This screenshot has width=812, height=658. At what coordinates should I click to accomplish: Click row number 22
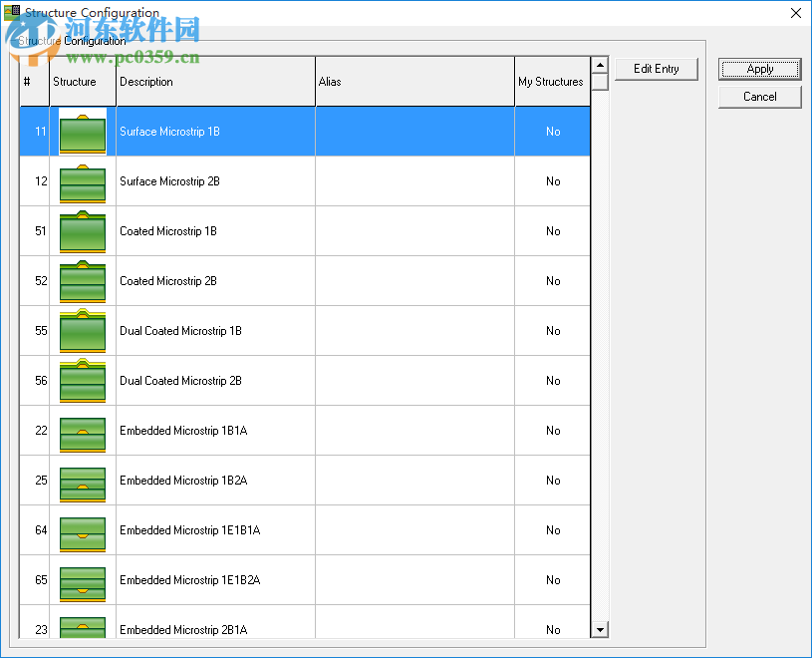coord(41,431)
